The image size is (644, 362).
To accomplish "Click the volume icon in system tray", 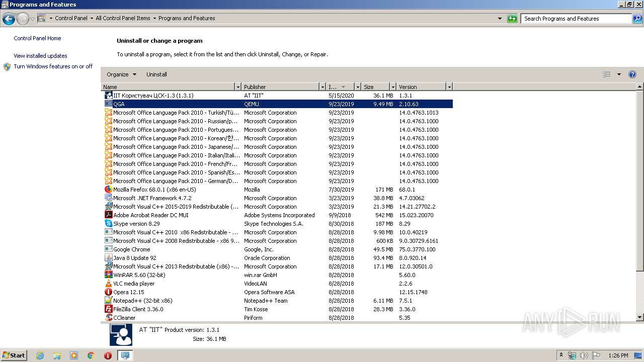I will 584,355.
